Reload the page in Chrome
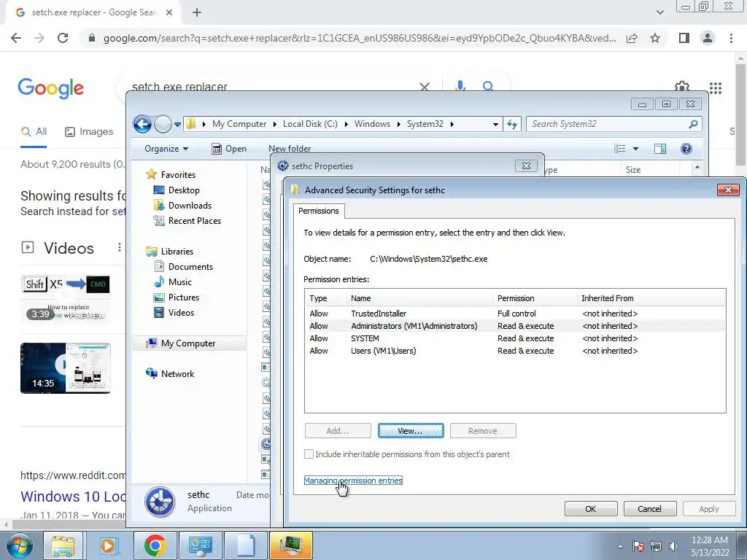Viewport: 747px width, 560px height. point(63,38)
